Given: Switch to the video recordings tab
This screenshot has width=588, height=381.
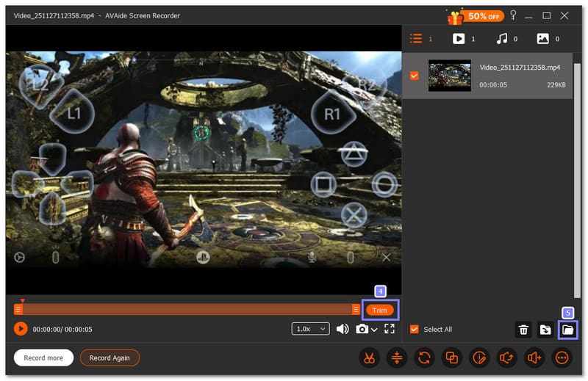Looking at the screenshot, I should (x=458, y=39).
